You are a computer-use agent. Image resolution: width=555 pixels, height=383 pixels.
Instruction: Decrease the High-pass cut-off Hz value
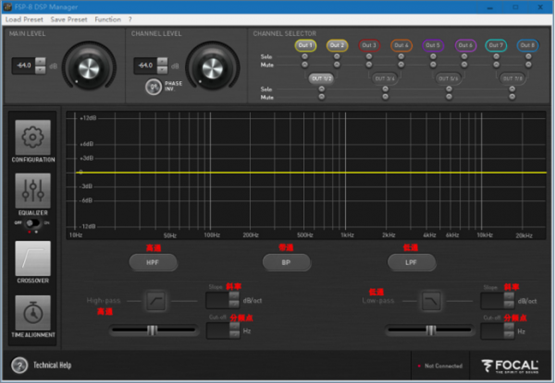pyautogui.click(x=234, y=335)
